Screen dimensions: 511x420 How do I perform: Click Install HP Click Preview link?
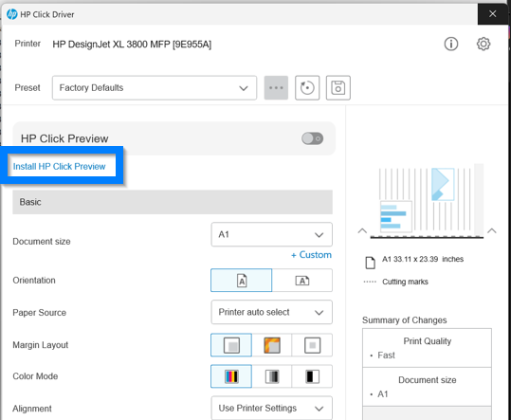point(59,167)
